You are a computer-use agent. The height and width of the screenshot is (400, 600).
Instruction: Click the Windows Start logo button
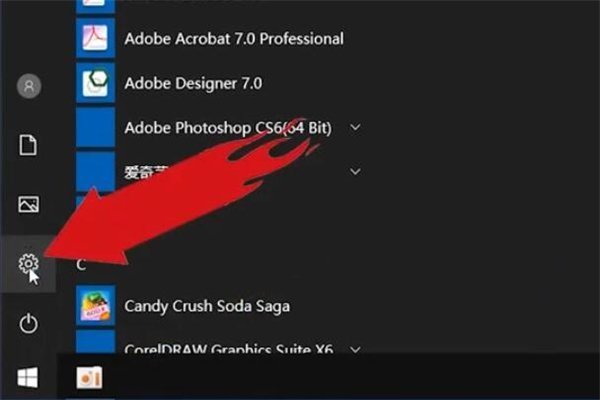click(x=28, y=377)
